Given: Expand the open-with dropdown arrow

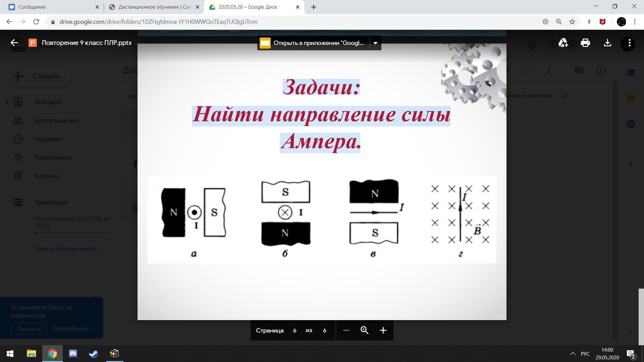Looking at the screenshot, I should pos(375,43).
